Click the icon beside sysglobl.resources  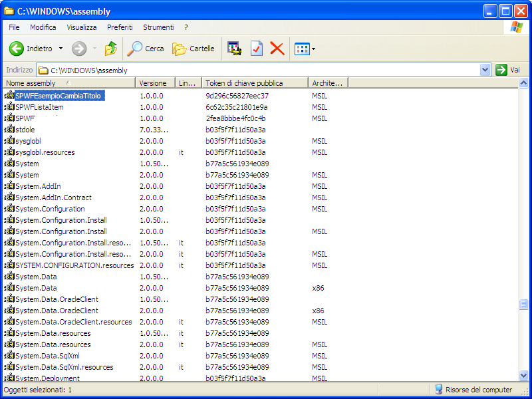point(9,152)
